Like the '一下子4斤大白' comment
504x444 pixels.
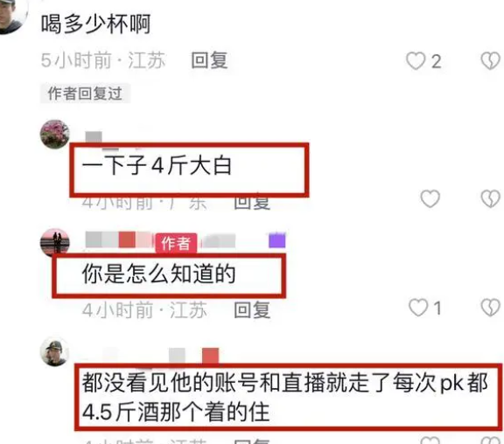click(x=430, y=198)
